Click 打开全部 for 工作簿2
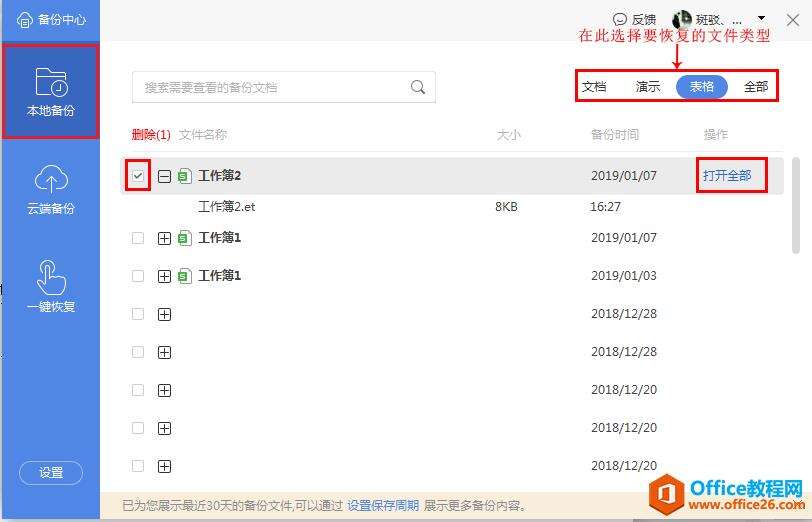This screenshot has height=522, width=812. pos(727,176)
